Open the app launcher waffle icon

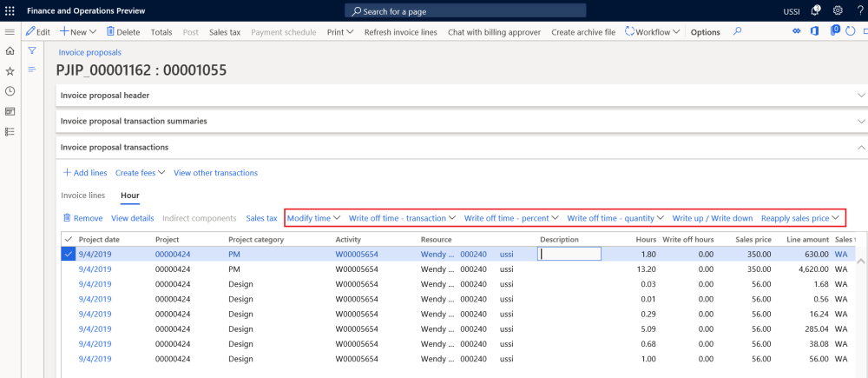tap(10, 10)
